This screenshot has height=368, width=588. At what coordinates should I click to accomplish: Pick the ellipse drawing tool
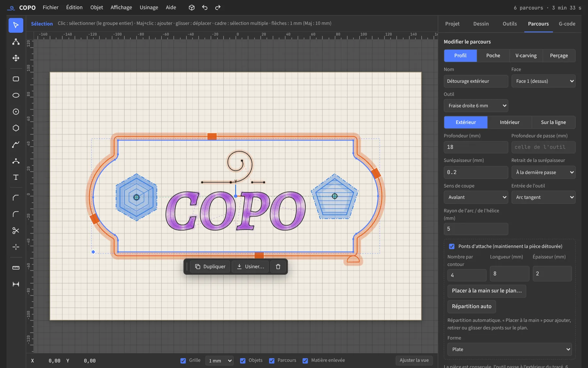coord(16,95)
